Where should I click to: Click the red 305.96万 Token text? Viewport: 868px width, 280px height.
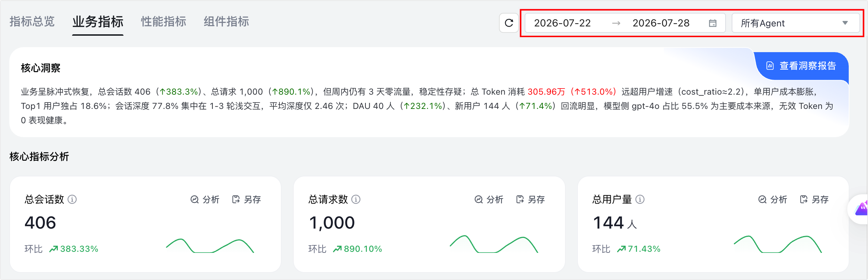(546, 92)
